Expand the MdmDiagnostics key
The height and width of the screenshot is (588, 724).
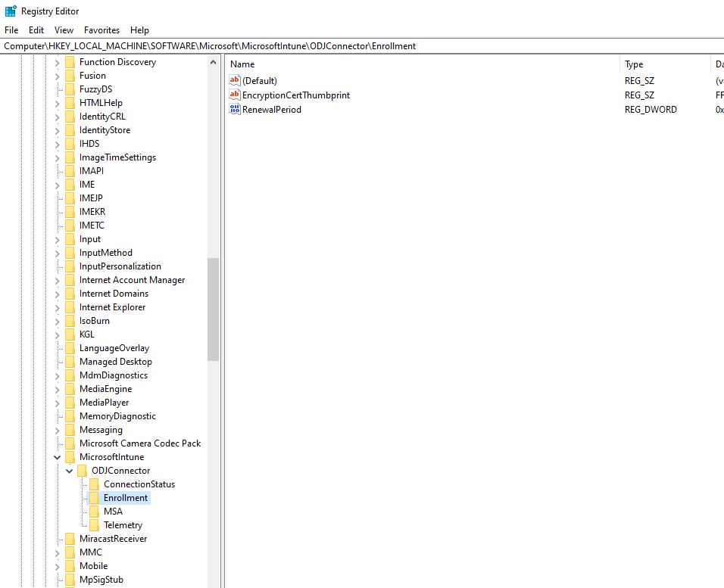click(58, 375)
